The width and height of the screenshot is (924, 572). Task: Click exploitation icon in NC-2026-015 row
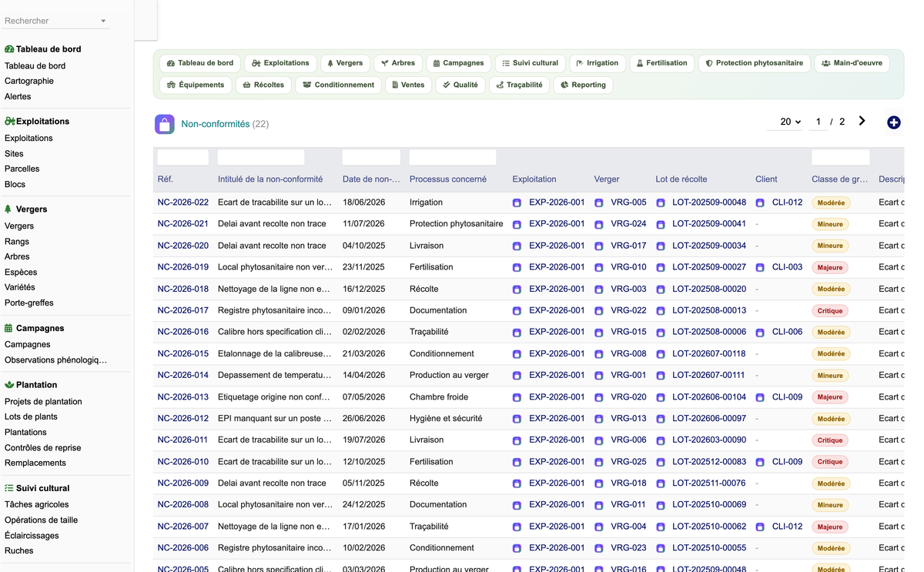pyautogui.click(x=517, y=354)
